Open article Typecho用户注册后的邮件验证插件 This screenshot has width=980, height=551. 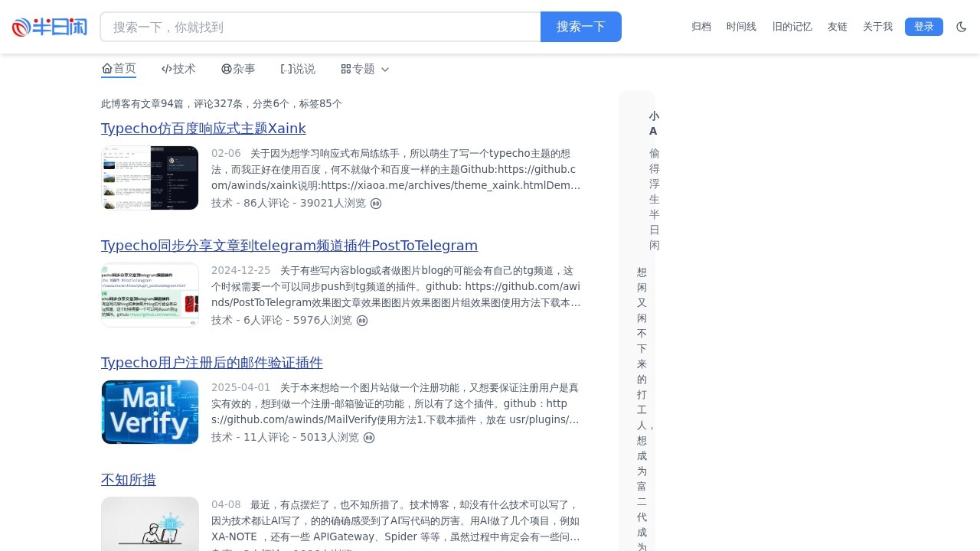[212, 362]
